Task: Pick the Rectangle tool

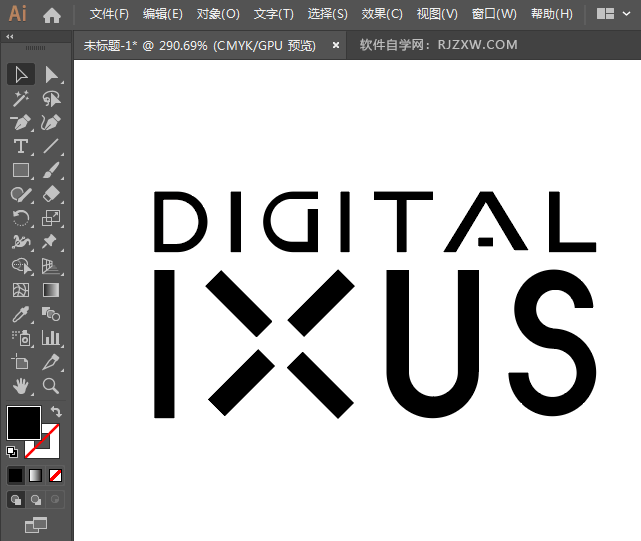Action: coord(21,170)
